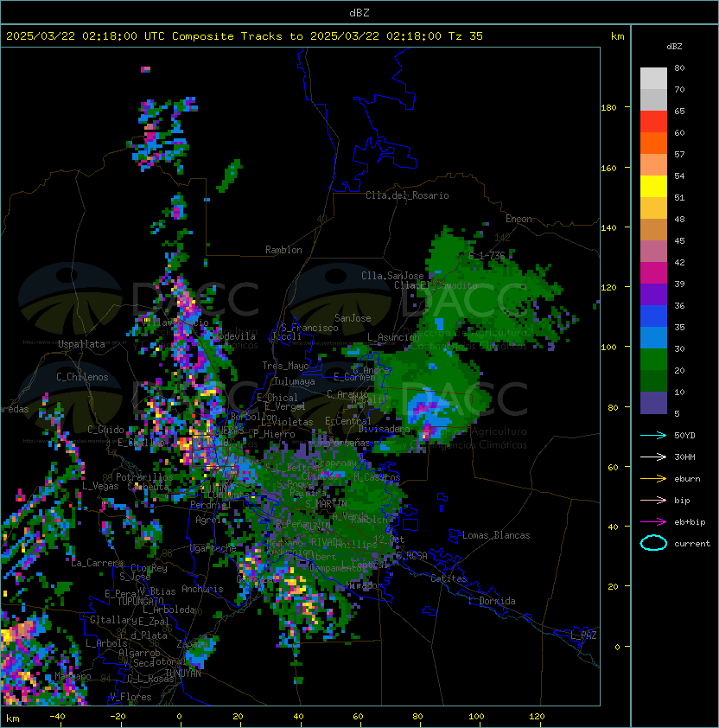719x728 pixels.
Task: Pick the light blue 30-35 dBZ swatch
Action: [x=653, y=337]
